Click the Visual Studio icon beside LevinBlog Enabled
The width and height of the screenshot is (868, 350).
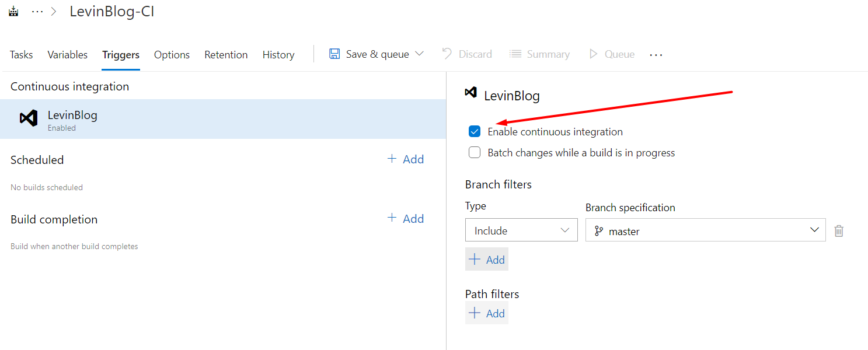tap(29, 118)
